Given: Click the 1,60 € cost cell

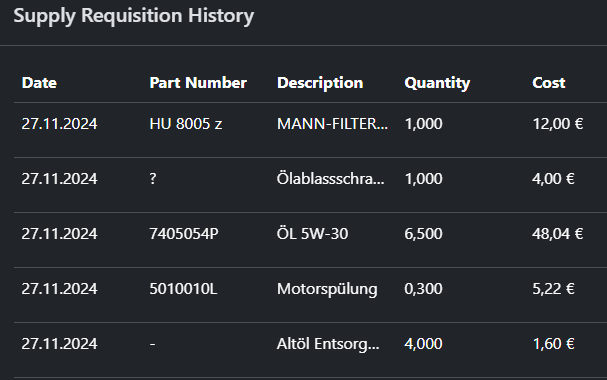Looking at the screenshot, I should [553, 344].
